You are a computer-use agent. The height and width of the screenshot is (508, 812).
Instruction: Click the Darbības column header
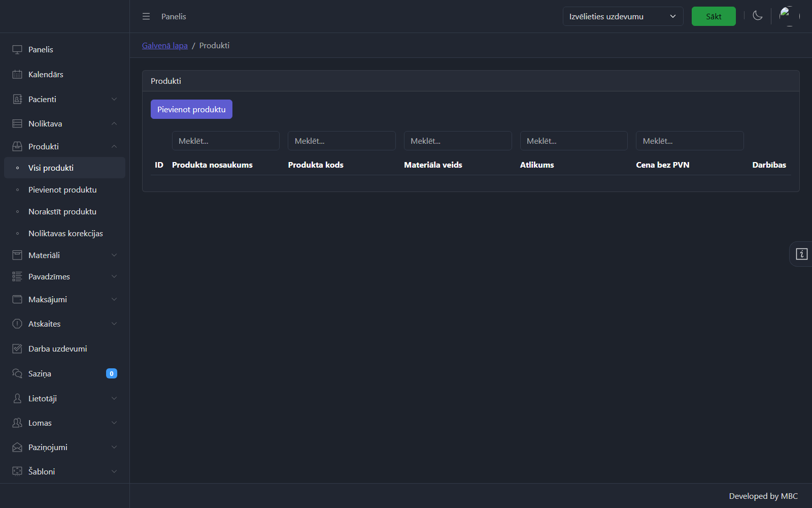click(769, 165)
